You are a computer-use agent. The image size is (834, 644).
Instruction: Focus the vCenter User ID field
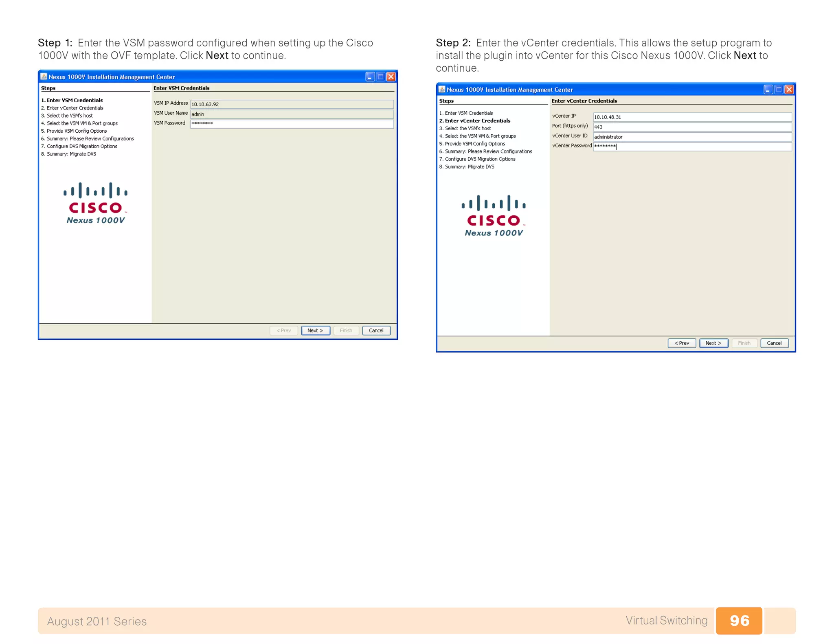[691, 137]
